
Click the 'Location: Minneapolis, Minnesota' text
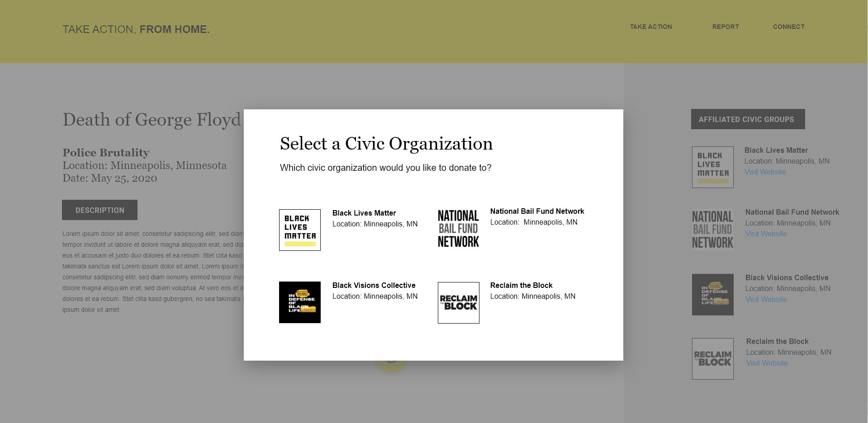pyautogui.click(x=145, y=165)
